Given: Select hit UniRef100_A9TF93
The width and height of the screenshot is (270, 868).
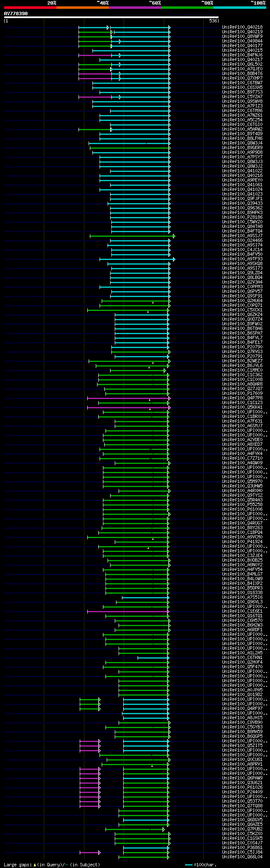Looking at the screenshot, I should point(242,259).
